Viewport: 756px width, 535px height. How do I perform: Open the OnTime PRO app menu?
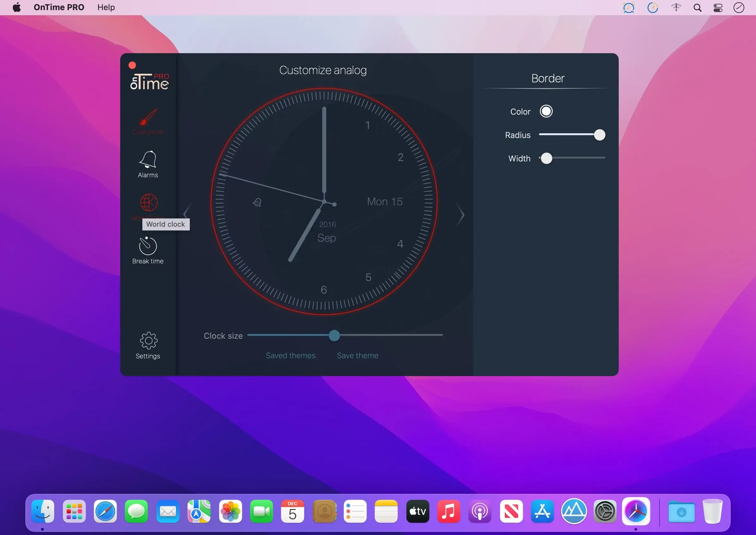pyautogui.click(x=59, y=7)
